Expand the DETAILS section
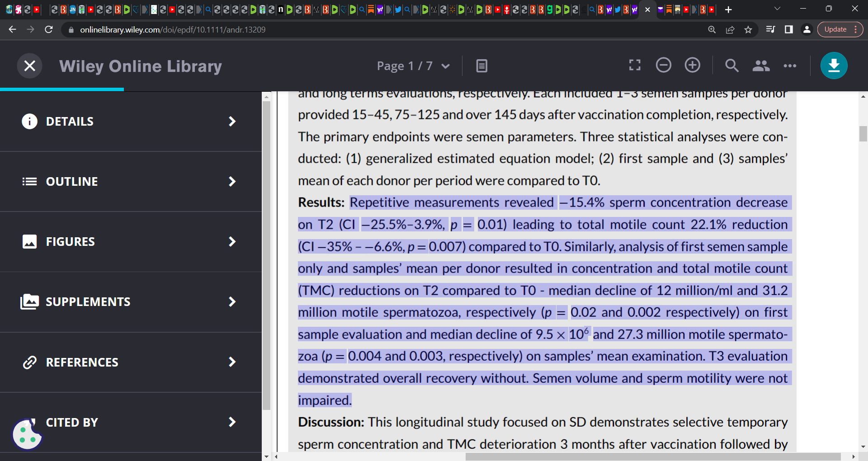The height and width of the screenshot is (461, 868). (x=131, y=121)
